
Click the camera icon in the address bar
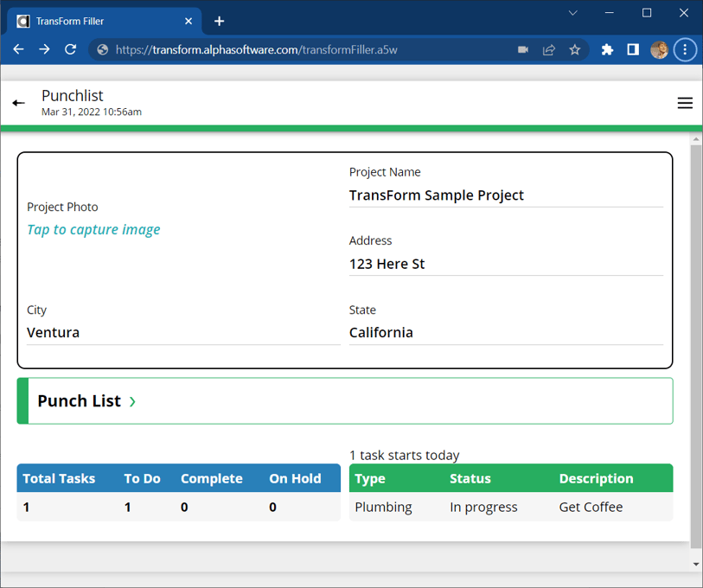pyautogui.click(x=522, y=49)
